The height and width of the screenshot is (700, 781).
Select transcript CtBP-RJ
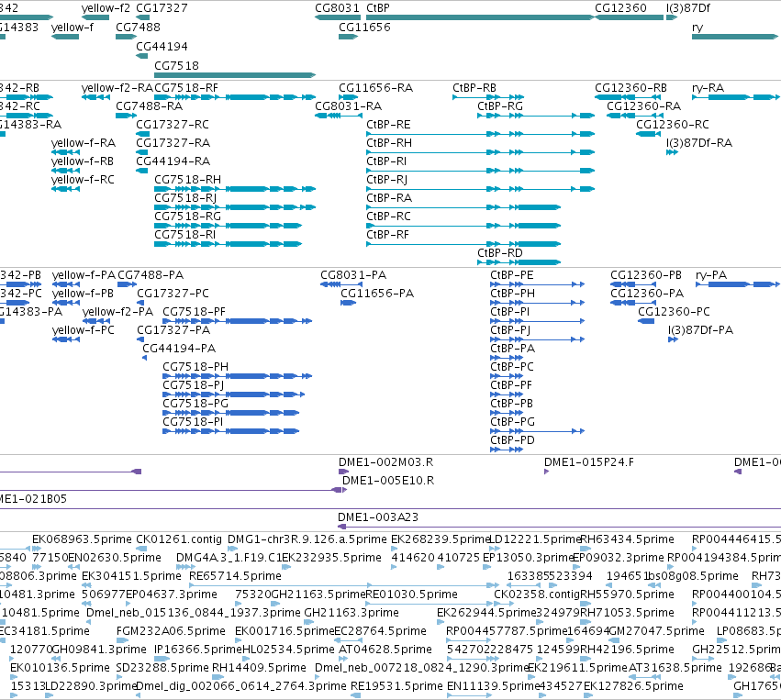(x=481, y=189)
